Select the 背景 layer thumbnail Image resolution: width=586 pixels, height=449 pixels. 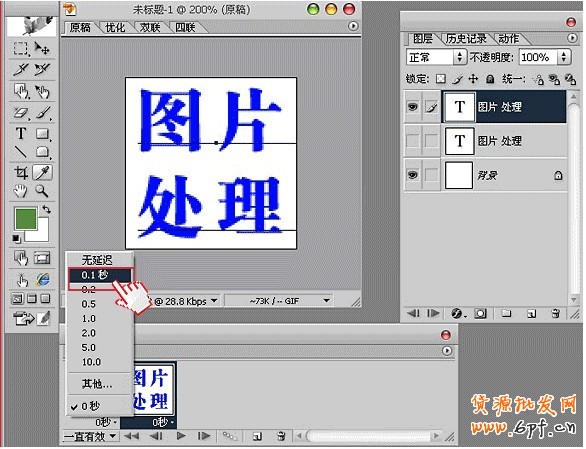click(459, 175)
